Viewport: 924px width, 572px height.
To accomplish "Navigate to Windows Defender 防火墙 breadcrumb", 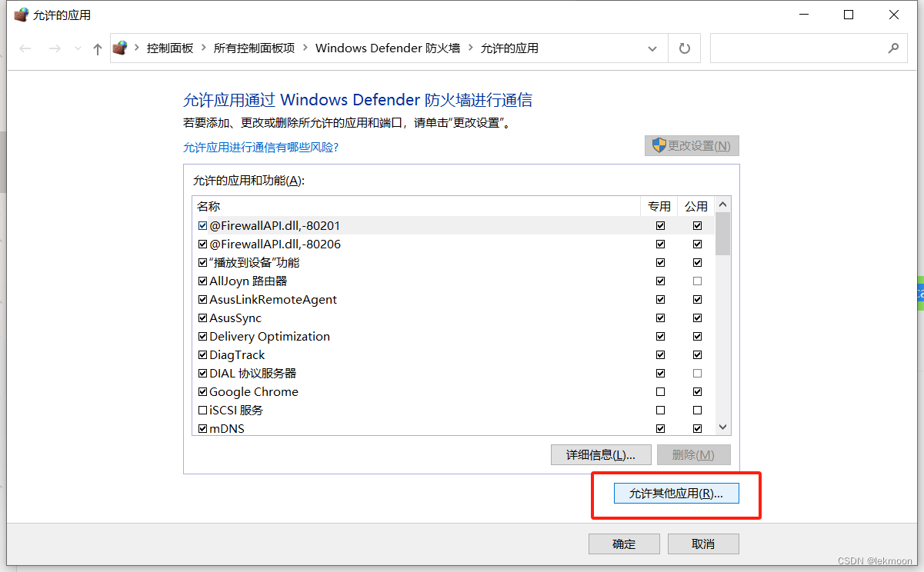I will [x=388, y=48].
